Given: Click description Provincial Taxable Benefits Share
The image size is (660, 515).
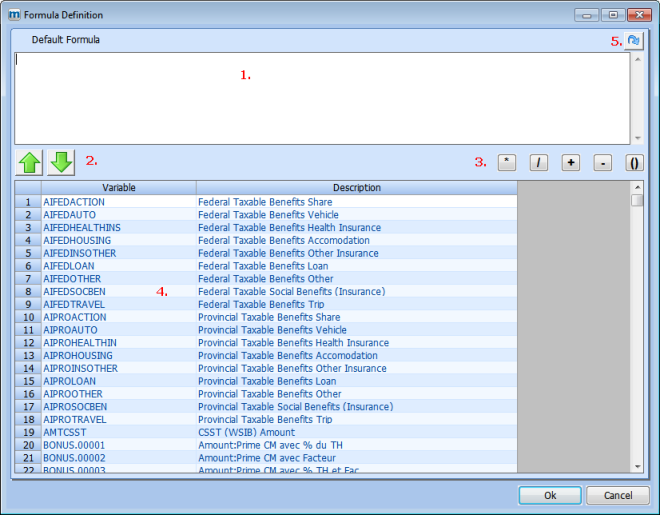Looking at the screenshot, I should pyautogui.click(x=269, y=317).
